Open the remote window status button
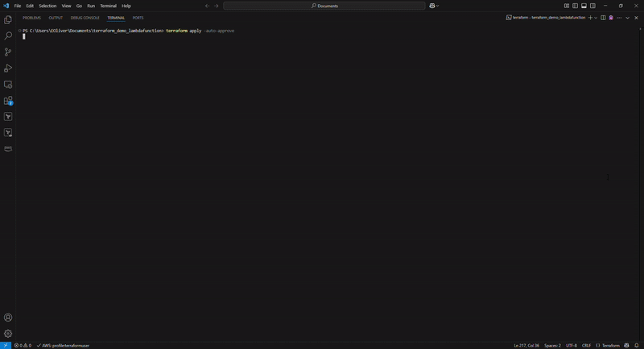This screenshot has width=644, height=349. point(6,345)
